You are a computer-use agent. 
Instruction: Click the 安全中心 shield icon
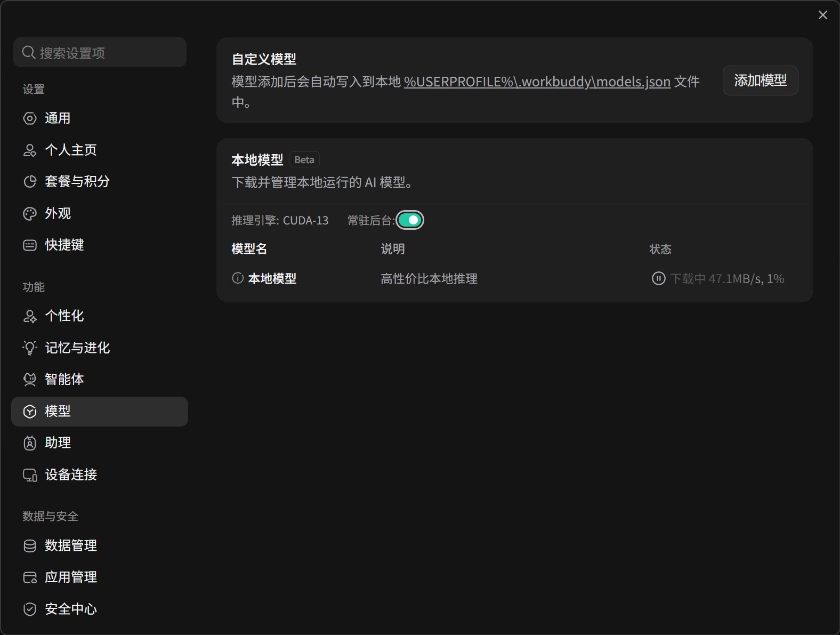pyautogui.click(x=30, y=609)
